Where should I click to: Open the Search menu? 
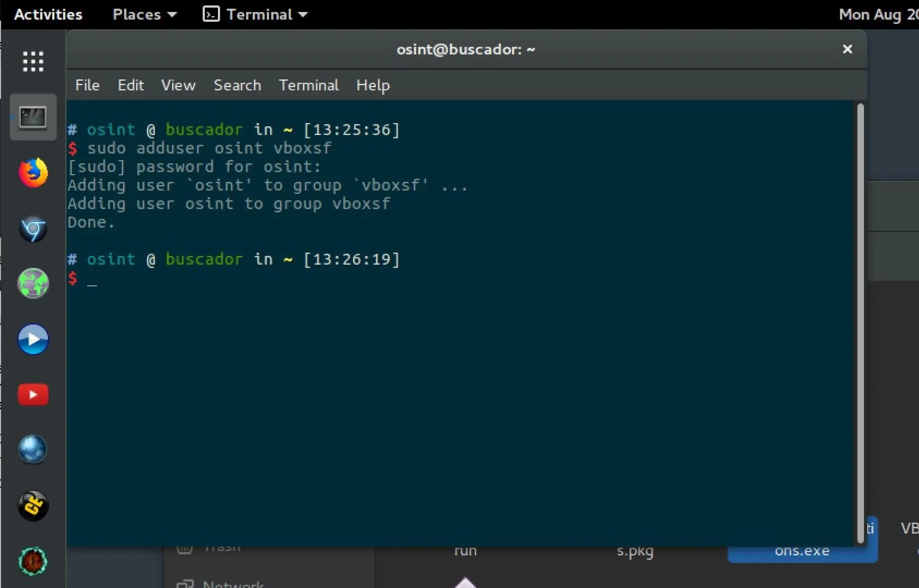tap(238, 85)
